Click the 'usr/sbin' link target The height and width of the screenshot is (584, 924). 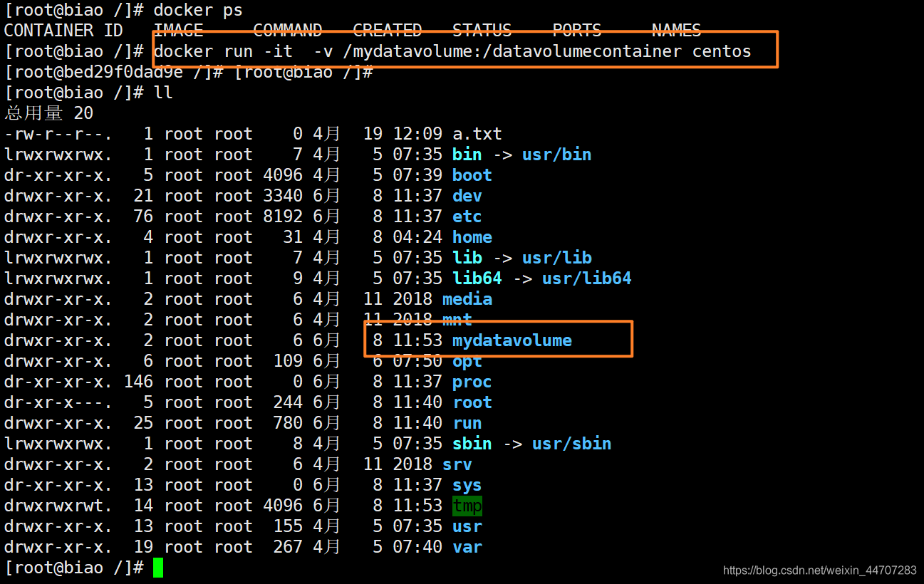(x=572, y=444)
